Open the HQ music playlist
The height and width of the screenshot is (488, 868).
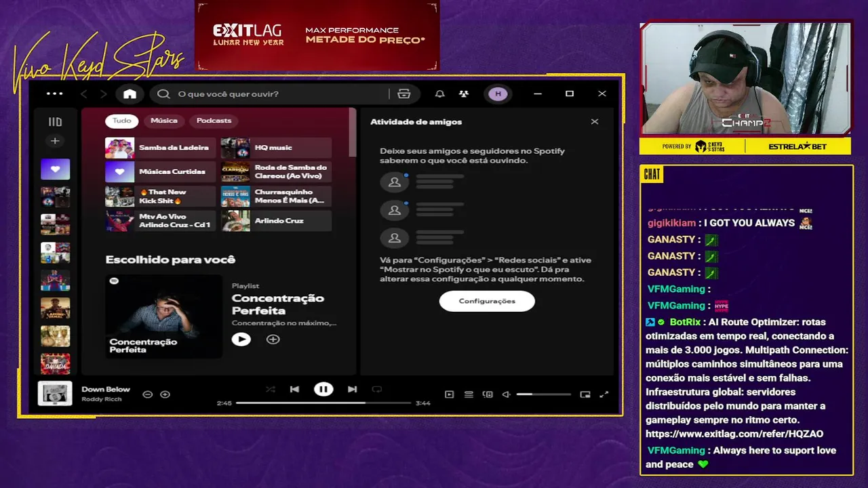click(x=276, y=148)
